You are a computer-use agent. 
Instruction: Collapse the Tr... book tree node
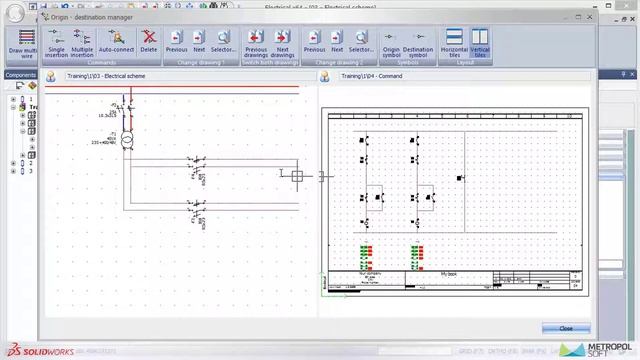click(x=13, y=107)
